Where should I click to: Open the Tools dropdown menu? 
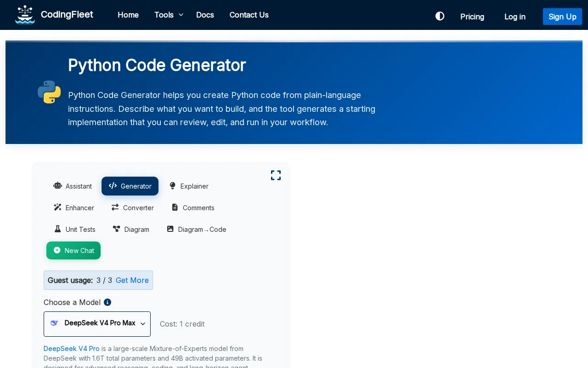(x=169, y=15)
